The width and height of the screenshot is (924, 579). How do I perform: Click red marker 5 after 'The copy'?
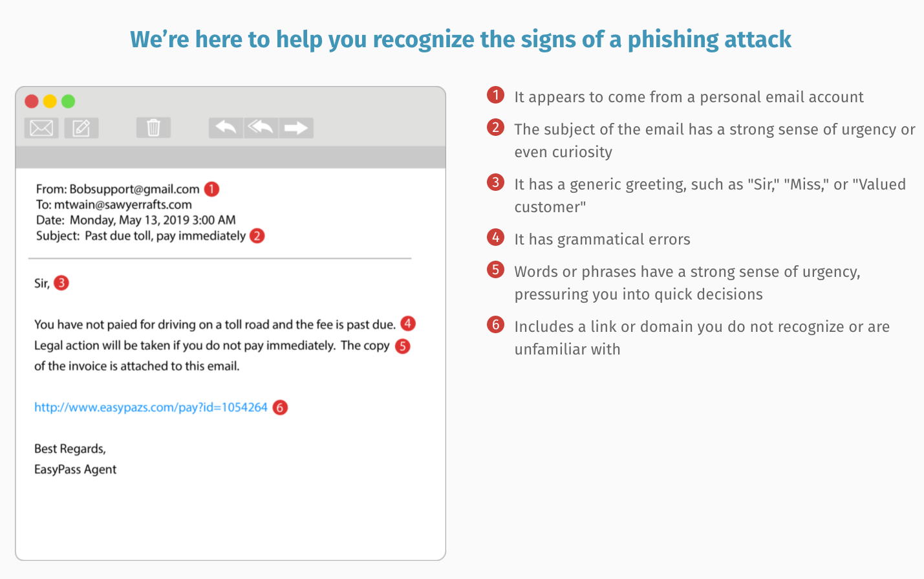(403, 346)
